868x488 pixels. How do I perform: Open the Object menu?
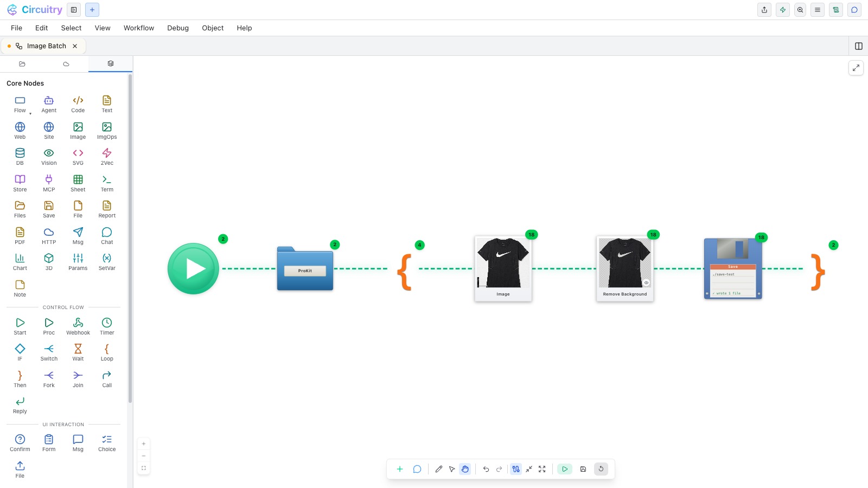[x=213, y=28]
